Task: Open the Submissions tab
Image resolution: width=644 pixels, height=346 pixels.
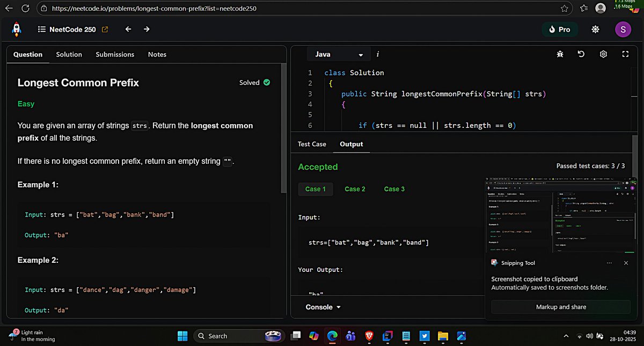Action: coord(115,54)
